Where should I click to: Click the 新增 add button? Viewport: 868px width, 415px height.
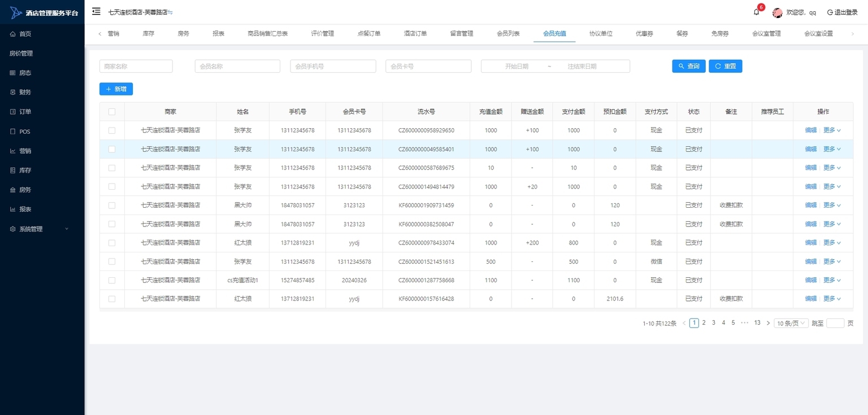click(x=116, y=89)
